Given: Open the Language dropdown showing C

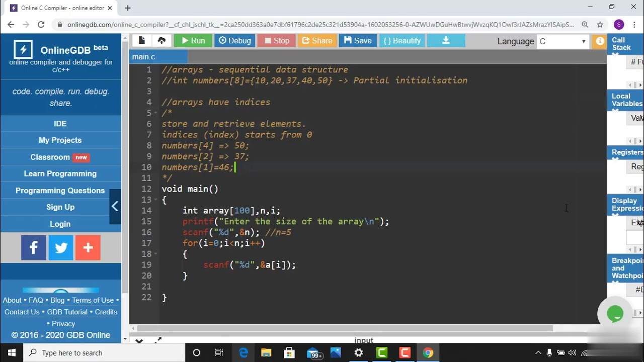Looking at the screenshot, I should (x=562, y=41).
